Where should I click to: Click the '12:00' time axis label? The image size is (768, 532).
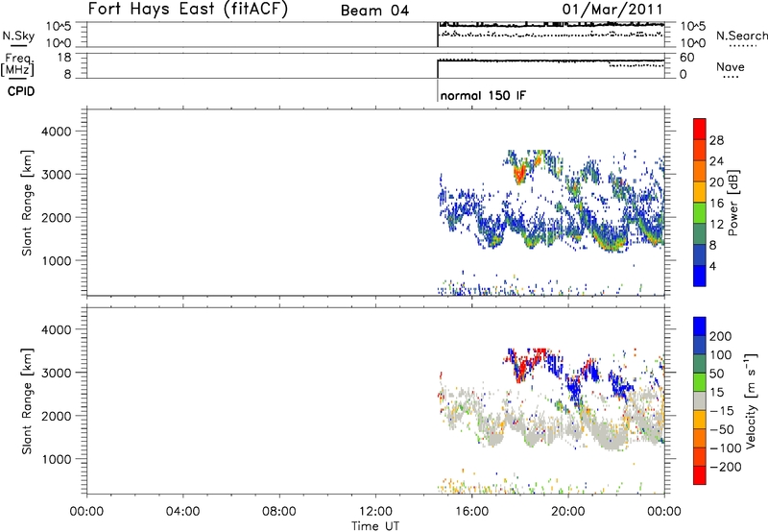(x=375, y=512)
